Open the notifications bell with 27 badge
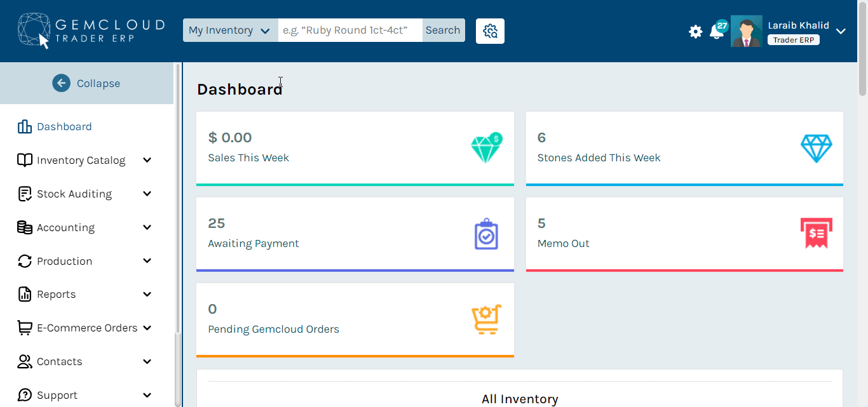The width and height of the screenshot is (868, 407). [717, 31]
